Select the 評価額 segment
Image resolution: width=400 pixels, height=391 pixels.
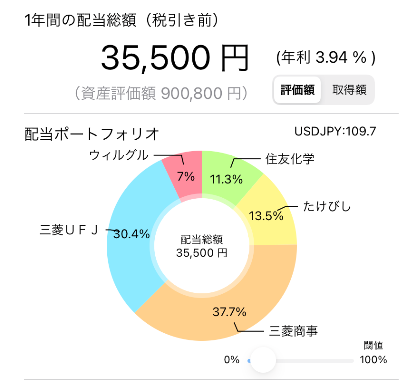pyautogui.click(x=297, y=90)
